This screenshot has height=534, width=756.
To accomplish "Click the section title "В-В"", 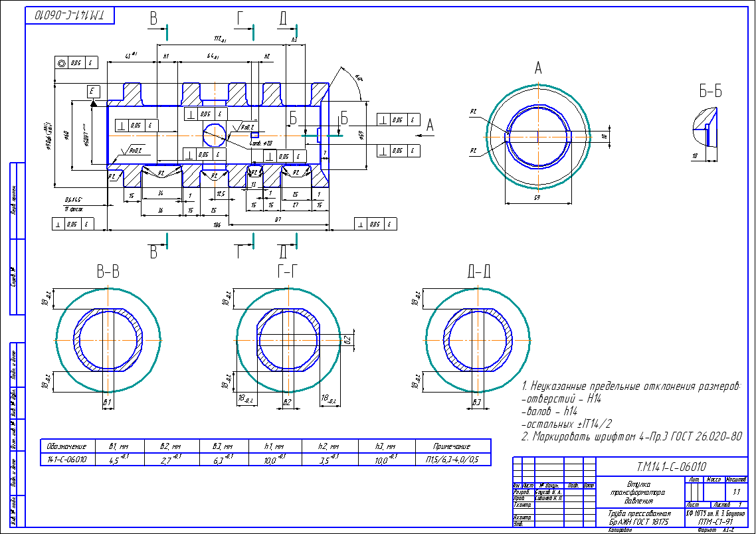I will pos(108,272).
